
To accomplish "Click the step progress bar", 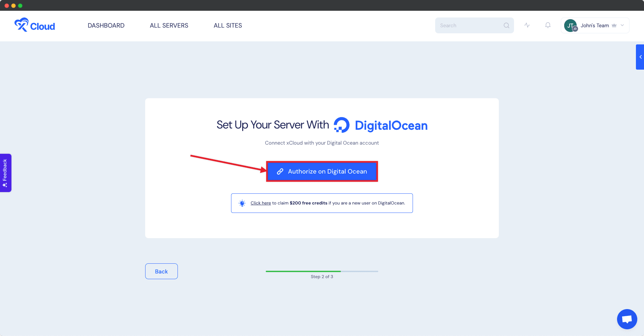I will pos(322,271).
